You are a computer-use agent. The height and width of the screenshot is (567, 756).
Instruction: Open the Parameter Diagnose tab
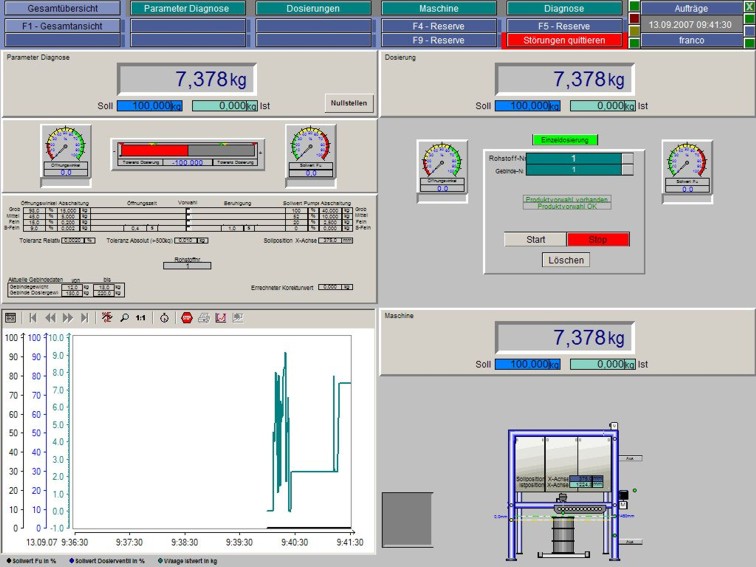point(187,8)
